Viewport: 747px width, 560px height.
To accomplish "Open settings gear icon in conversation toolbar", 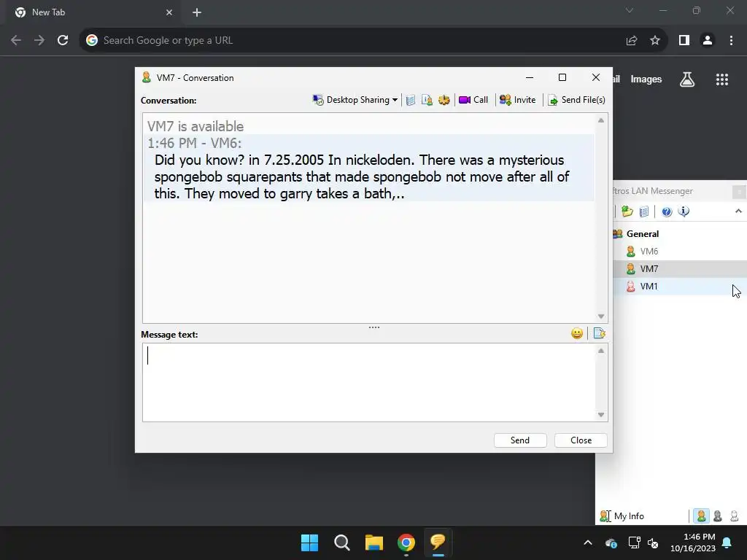I will point(444,100).
